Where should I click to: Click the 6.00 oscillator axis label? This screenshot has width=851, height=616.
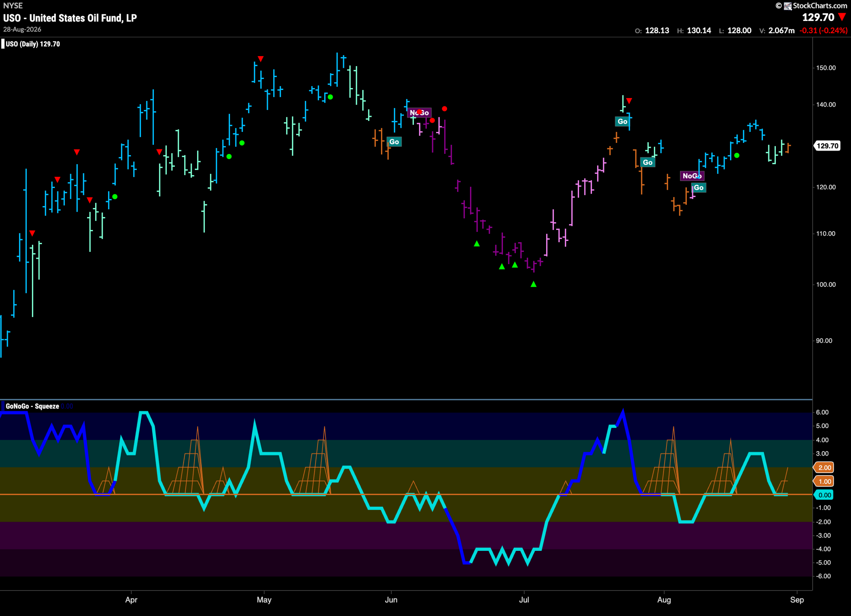pos(822,412)
